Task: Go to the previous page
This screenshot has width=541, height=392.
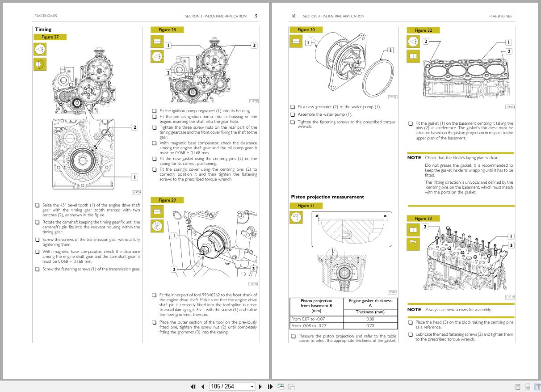Action: pyautogui.click(x=203, y=387)
